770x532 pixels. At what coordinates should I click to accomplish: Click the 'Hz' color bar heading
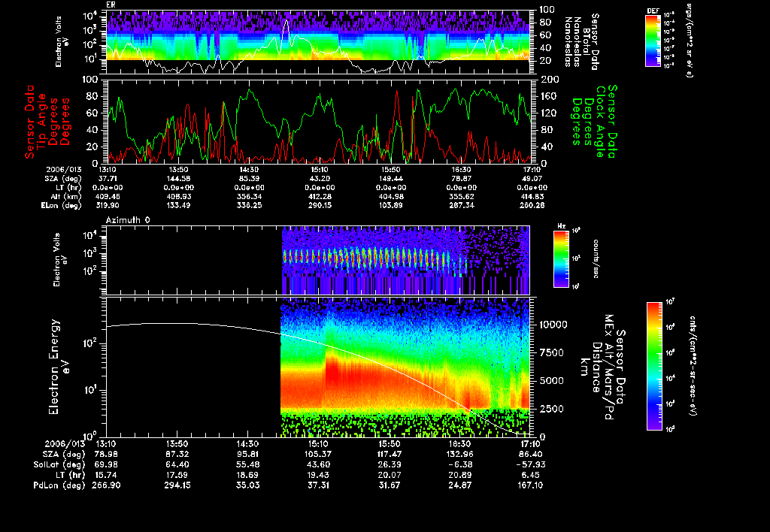point(561,227)
